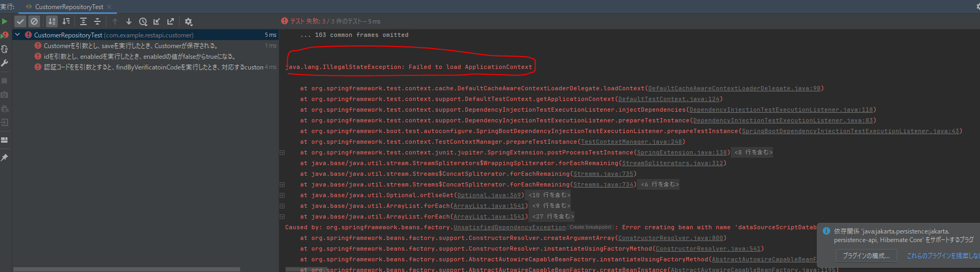Expand fold marker at Streams.java:734 line
Viewport: 980px width, 272px height.
point(282,184)
